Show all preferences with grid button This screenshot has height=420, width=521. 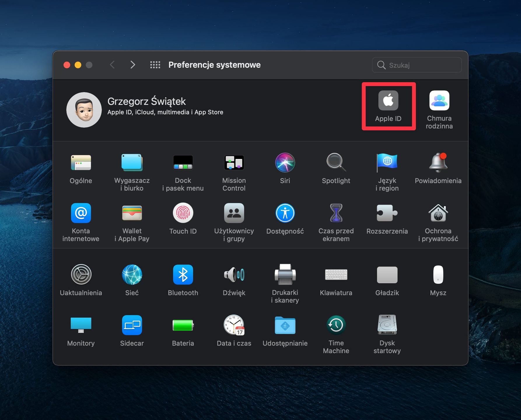155,65
